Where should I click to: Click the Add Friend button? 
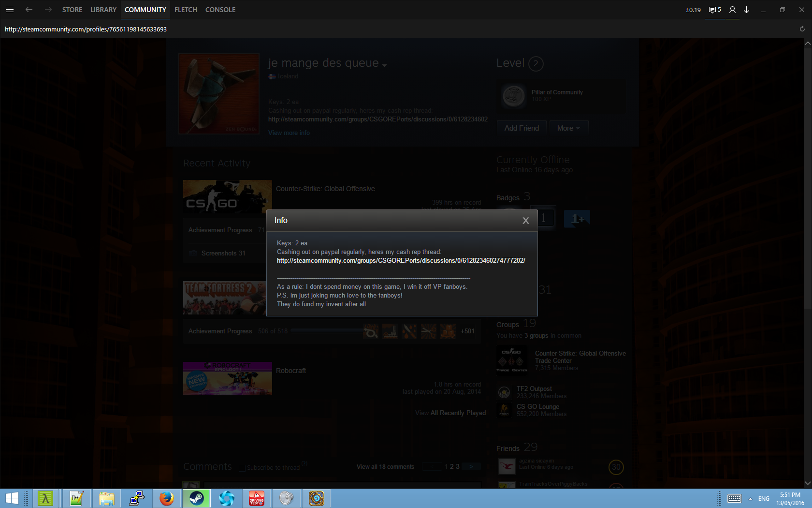pyautogui.click(x=522, y=128)
